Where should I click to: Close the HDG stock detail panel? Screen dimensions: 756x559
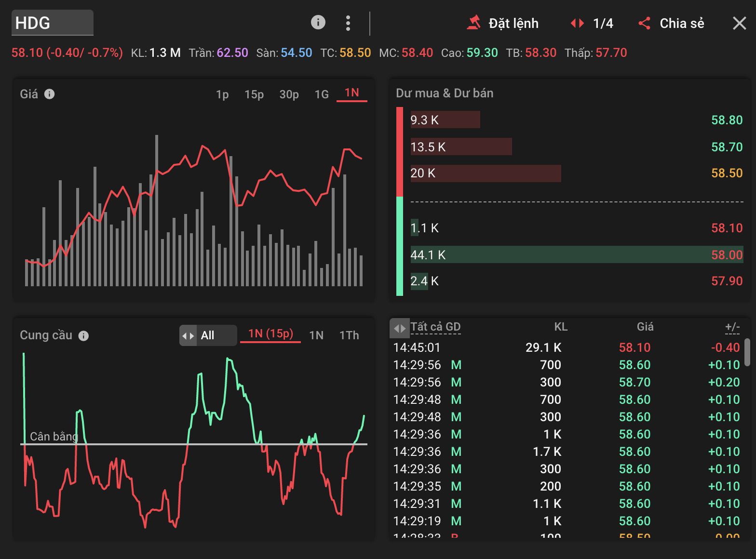pos(739,23)
